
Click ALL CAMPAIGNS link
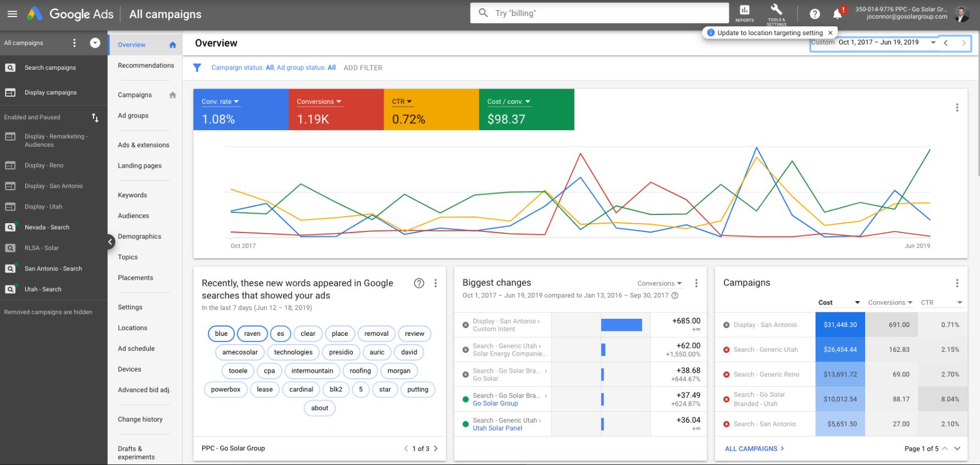coord(754,449)
